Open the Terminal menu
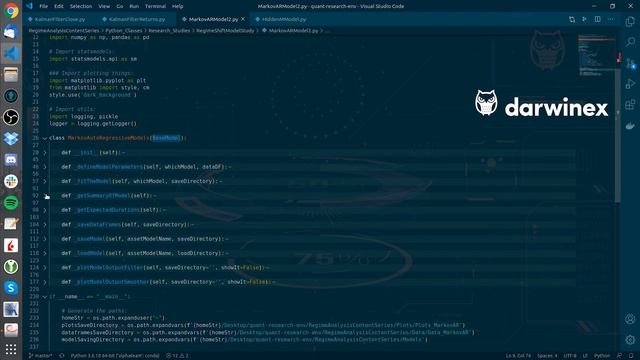 pyautogui.click(x=156, y=6)
